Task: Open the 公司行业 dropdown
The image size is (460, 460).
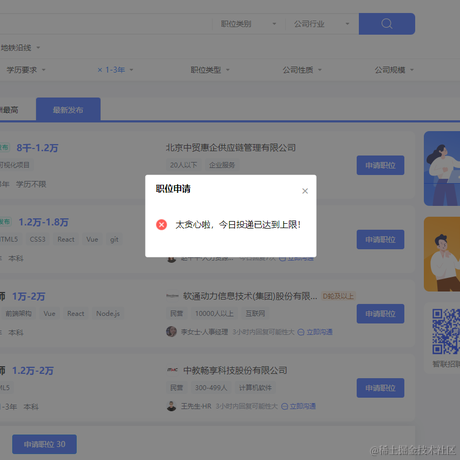Action: point(322,24)
